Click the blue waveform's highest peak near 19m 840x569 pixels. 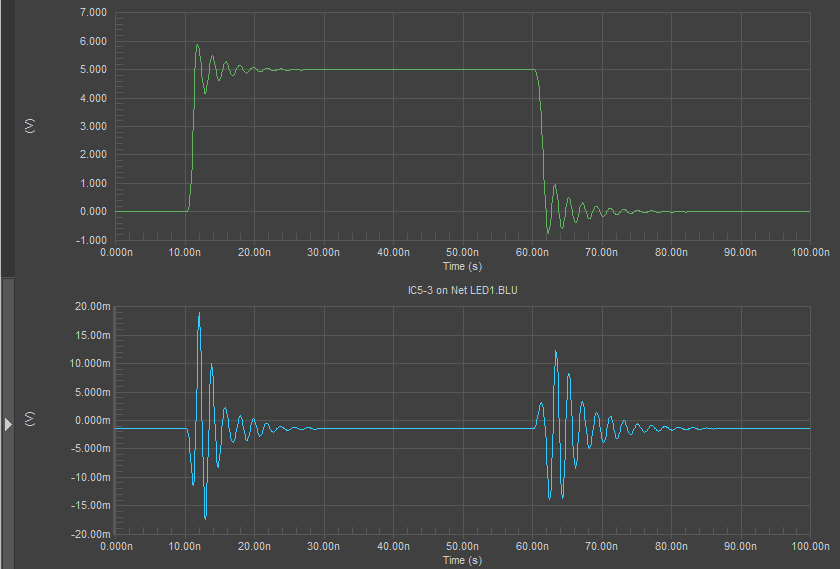click(199, 314)
